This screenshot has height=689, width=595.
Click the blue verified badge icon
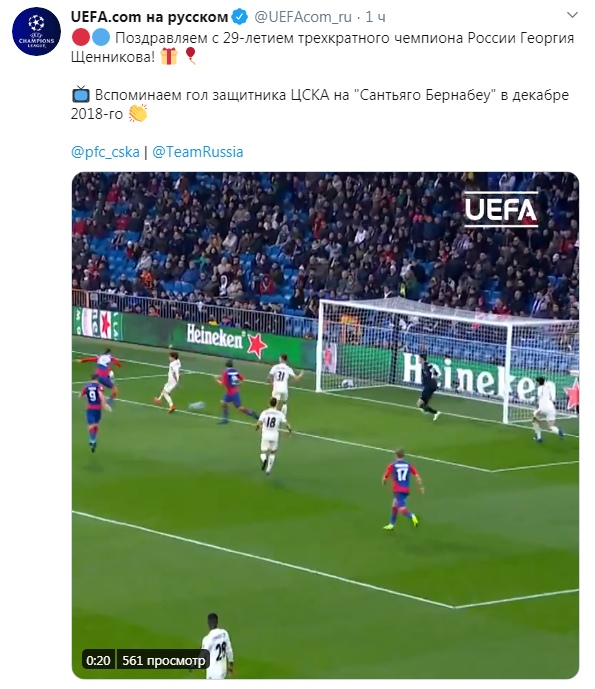[x=240, y=17]
